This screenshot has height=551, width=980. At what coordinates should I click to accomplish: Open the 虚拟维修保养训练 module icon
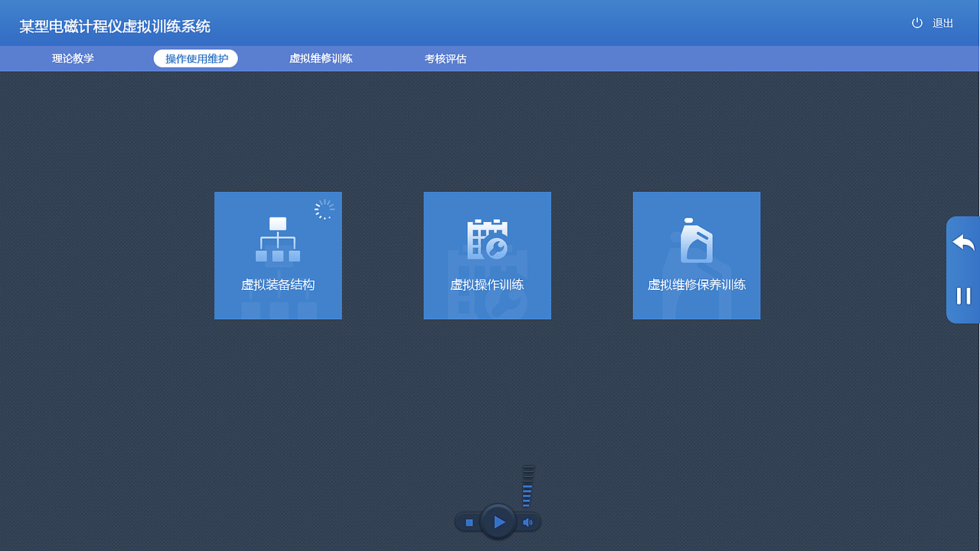click(696, 256)
